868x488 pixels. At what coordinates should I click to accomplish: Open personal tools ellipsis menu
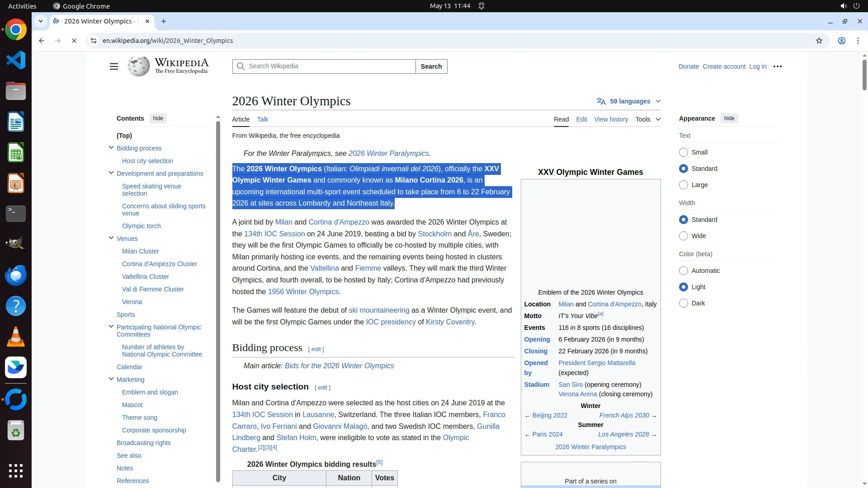(x=777, y=66)
